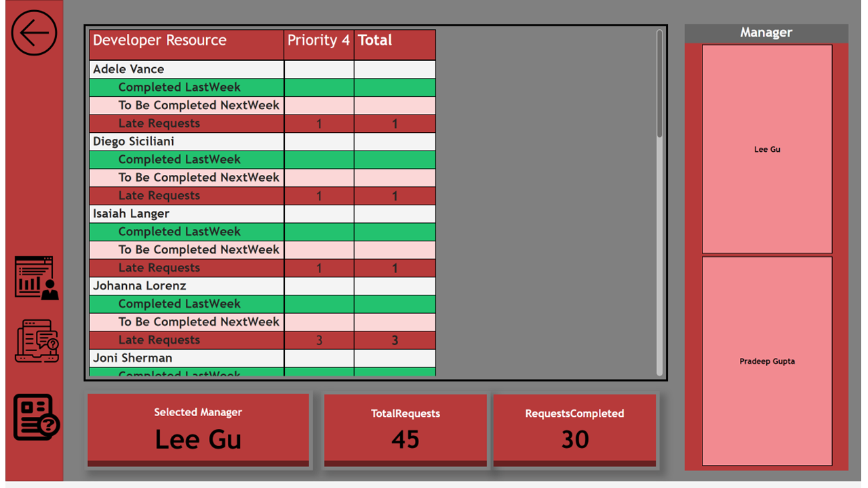Sort by Priority 4 column header
The width and height of the screenshot is (868, 488).
click(x=318, y=41)
